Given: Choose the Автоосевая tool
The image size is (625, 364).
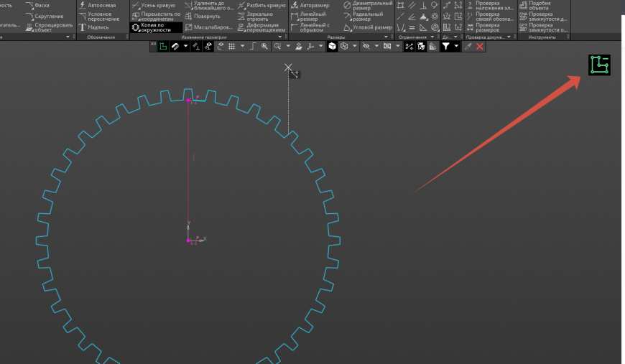Looking at the screenshot, I should pyautogui.click(x=97, y=5).
